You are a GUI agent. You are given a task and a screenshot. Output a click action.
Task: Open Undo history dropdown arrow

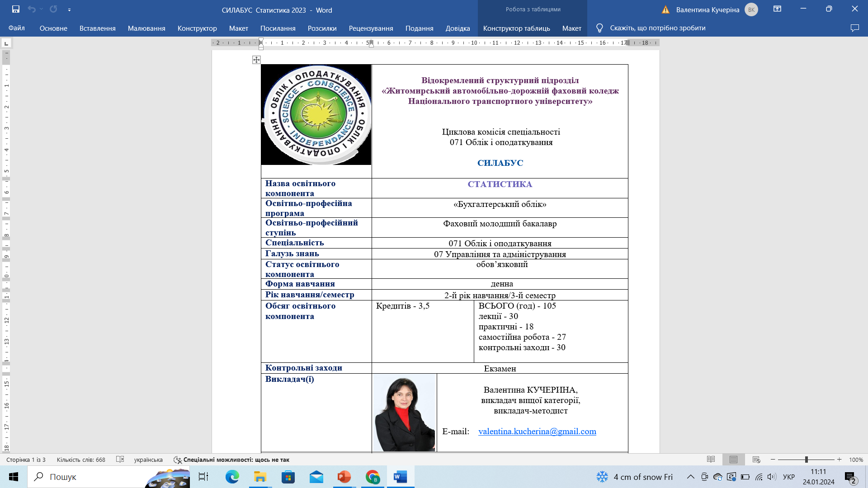click(x=42, y=9)
